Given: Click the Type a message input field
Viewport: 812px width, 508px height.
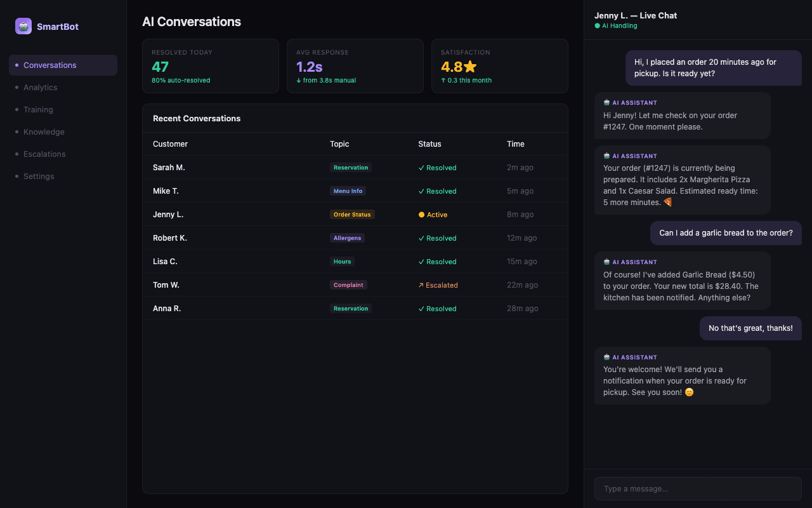Looking at the screenshot, I should (698, 488).
